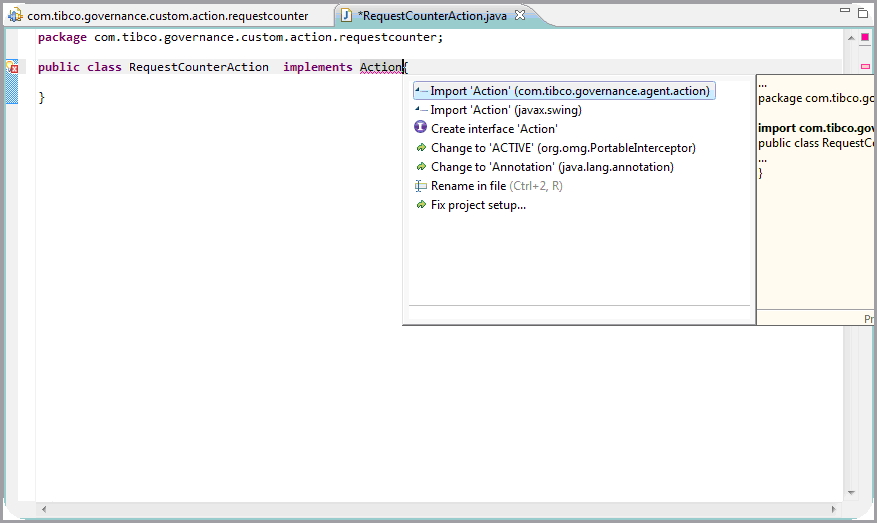The image size is (877, 523).
Task: Click the 'class' keyword in code
Action: click(104, 67)
